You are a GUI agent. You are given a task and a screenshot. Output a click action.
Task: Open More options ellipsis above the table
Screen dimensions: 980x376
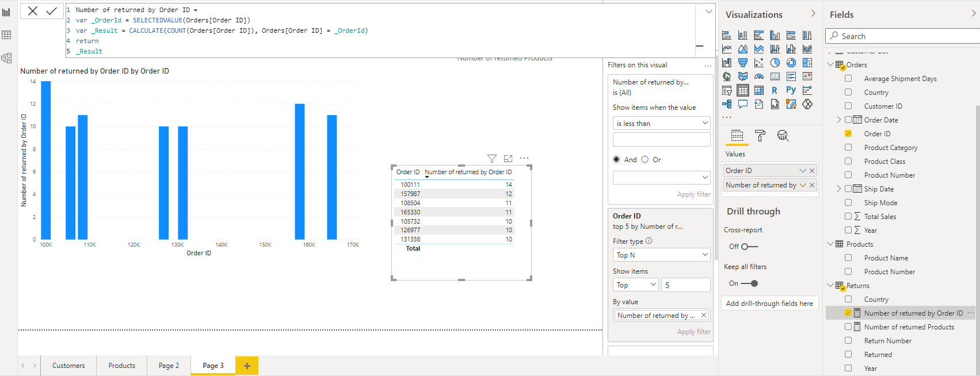(x=524, y=158)
